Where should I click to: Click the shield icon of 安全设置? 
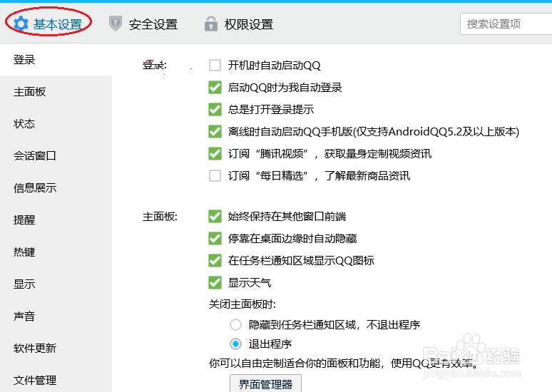tap(116, 24)
